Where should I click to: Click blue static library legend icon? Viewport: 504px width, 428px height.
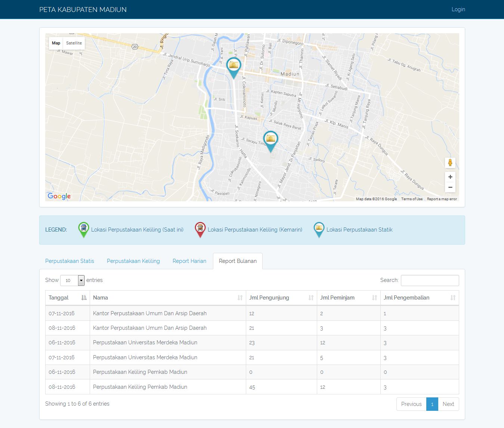tap(319, 230)
